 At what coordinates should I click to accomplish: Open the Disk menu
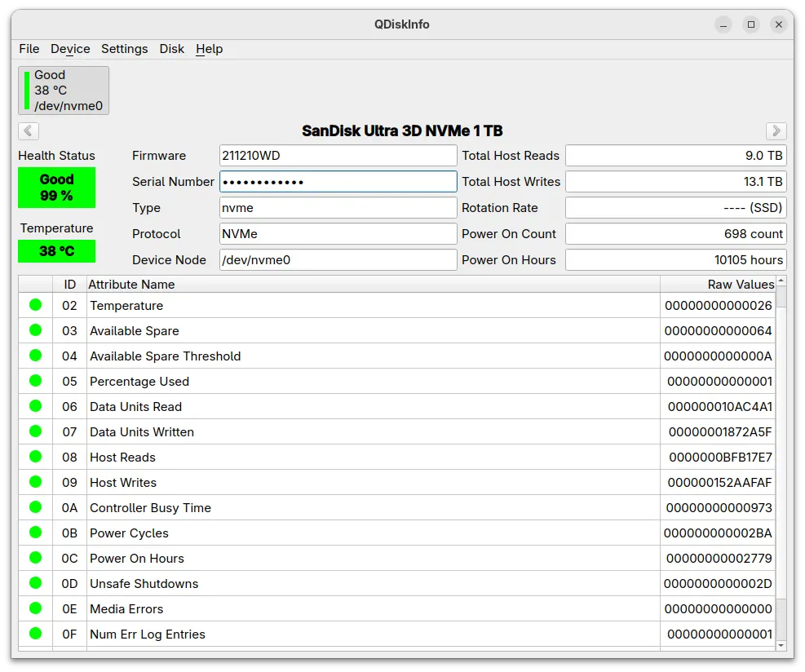[171, 49]
